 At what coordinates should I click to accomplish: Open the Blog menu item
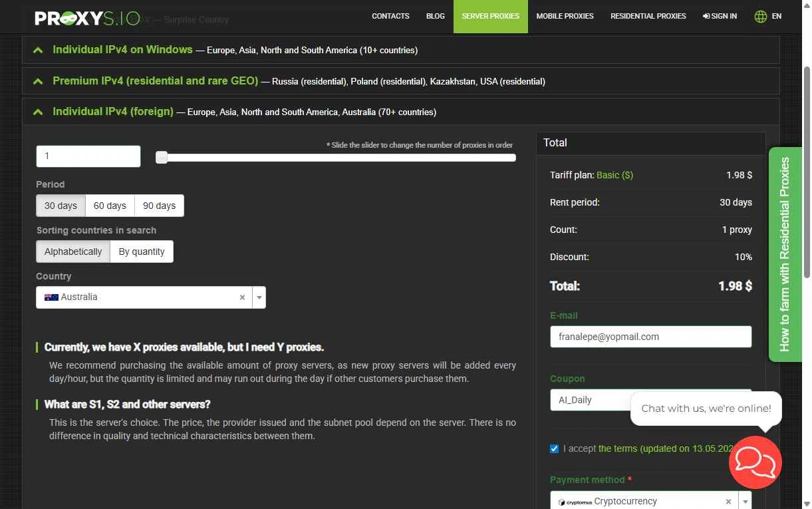(x=436, y=16)
